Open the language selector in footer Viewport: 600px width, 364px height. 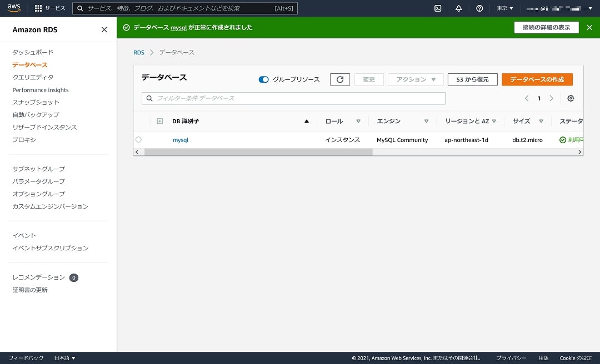[x=64, y=358]
